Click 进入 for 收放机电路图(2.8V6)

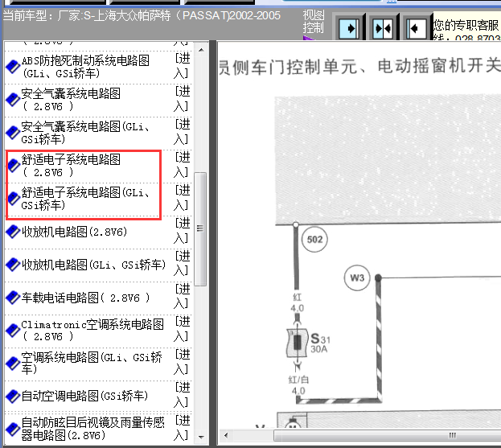coord(182,231)
